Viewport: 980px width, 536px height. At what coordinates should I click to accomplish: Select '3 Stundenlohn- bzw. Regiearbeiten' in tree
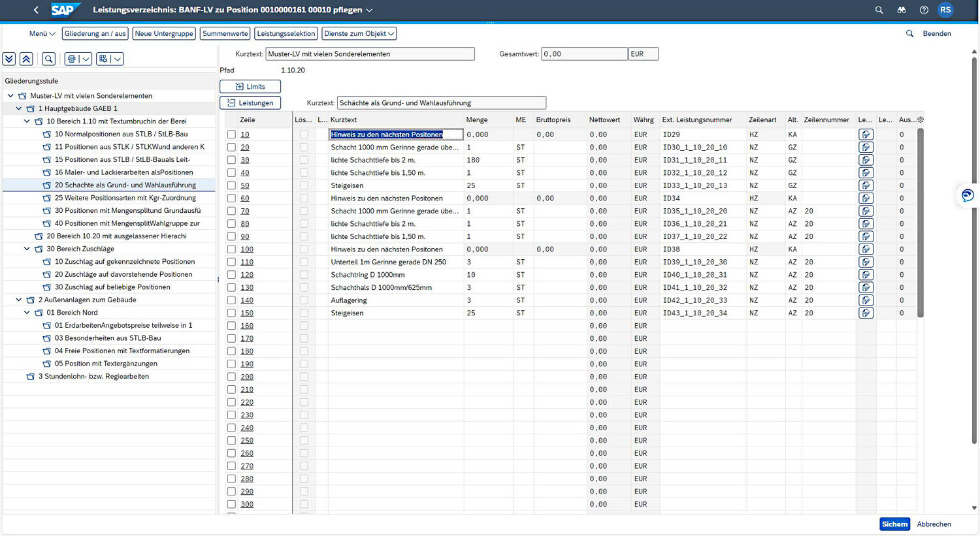click(x=93, y=377)
